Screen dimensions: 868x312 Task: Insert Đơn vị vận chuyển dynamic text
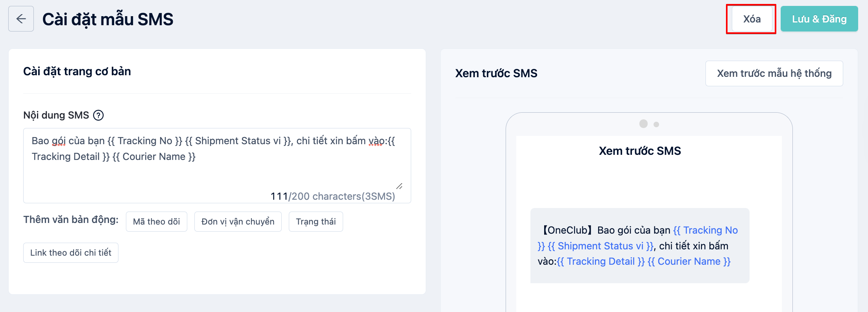coord(238,221)
